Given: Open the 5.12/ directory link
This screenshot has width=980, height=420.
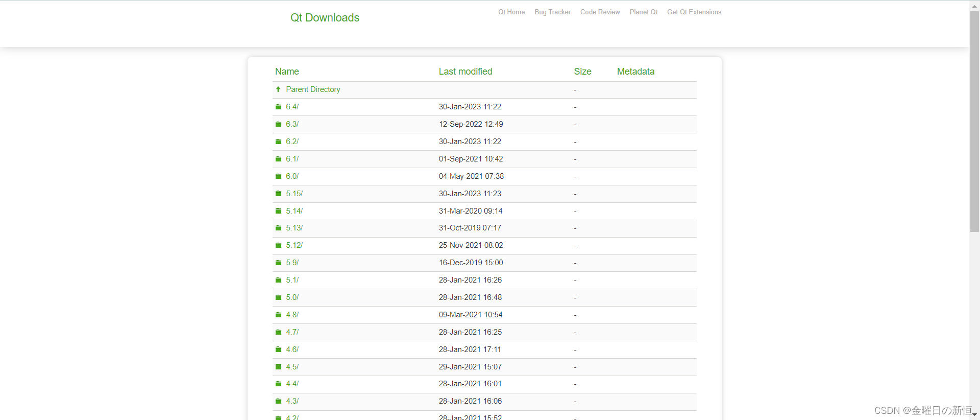Looking at the screenshot, I should click(x=295, y=245).
